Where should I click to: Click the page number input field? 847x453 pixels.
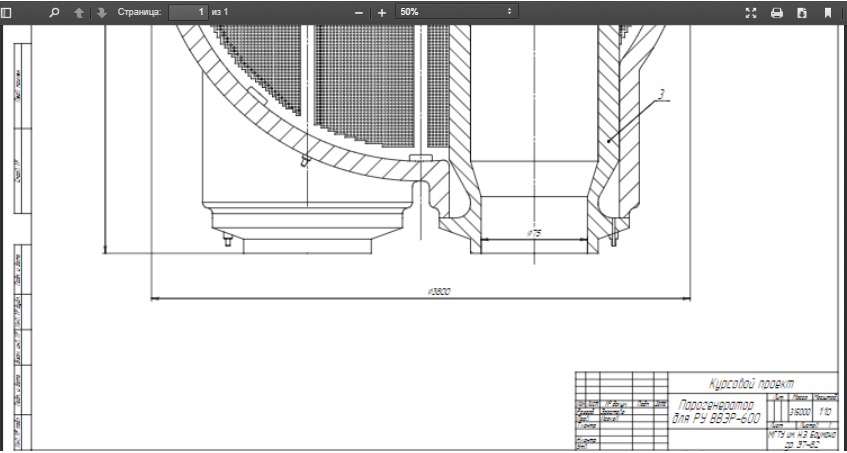(x=188, y=12)
